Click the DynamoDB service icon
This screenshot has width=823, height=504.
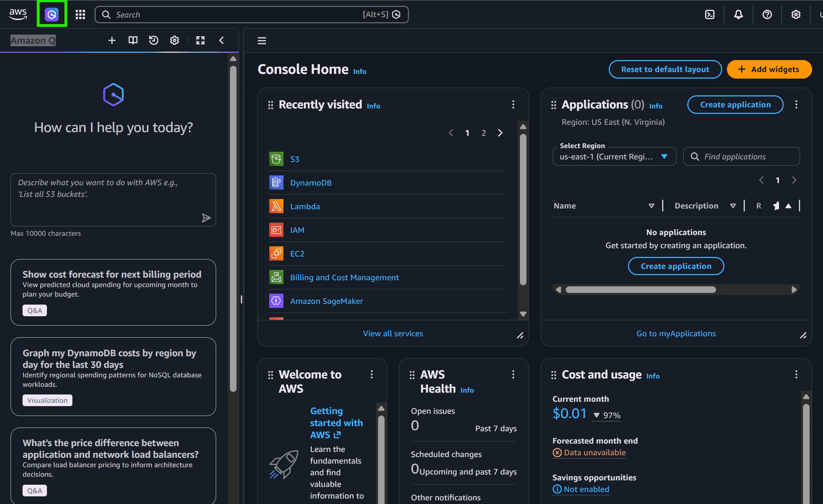(x=276, y=183)
